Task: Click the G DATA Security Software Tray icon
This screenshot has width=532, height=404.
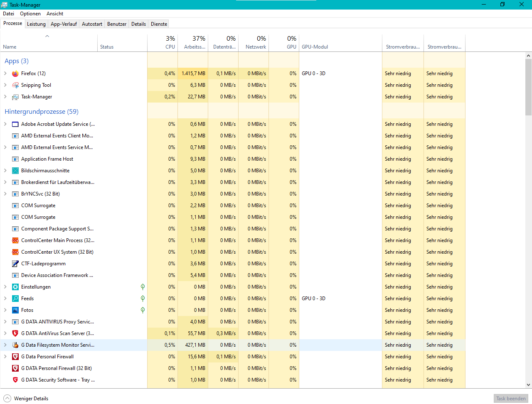Action: point(15,380)
